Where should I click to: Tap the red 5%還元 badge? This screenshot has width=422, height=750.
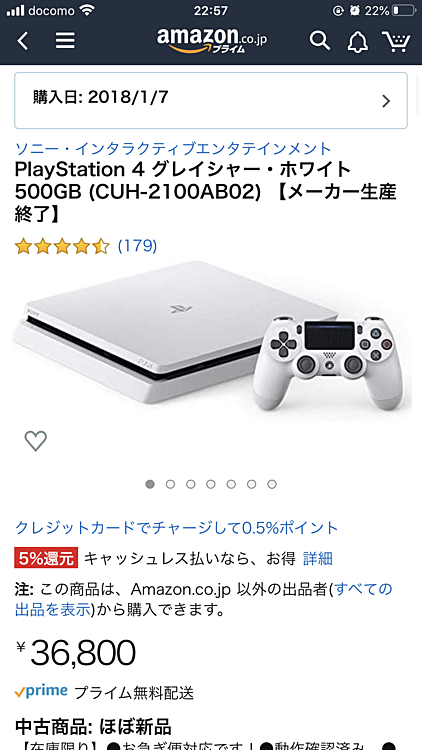46,558
